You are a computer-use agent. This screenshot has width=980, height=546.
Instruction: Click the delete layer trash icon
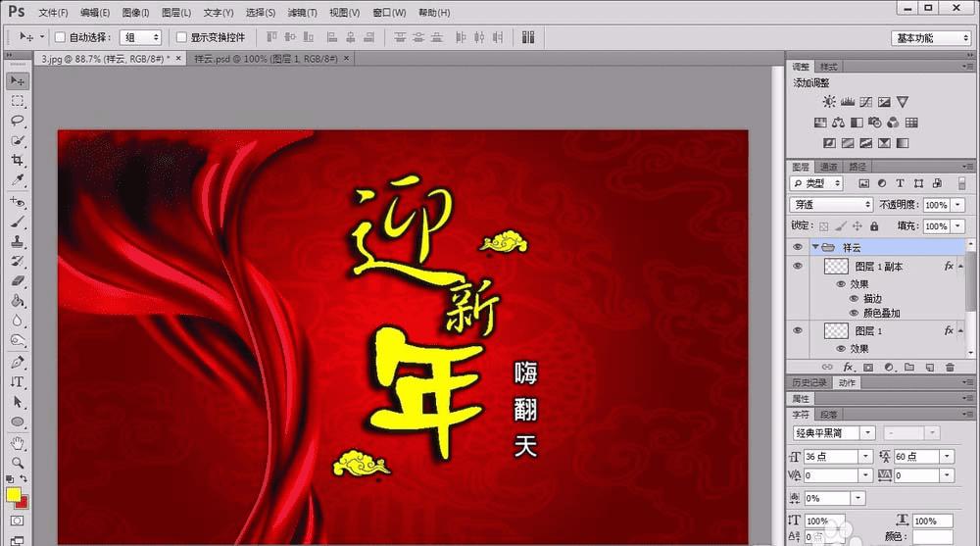(950, 368)
